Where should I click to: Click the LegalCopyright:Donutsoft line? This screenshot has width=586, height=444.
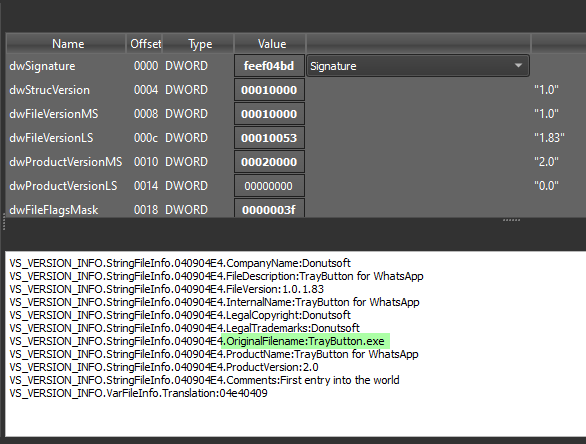[180, 315]
